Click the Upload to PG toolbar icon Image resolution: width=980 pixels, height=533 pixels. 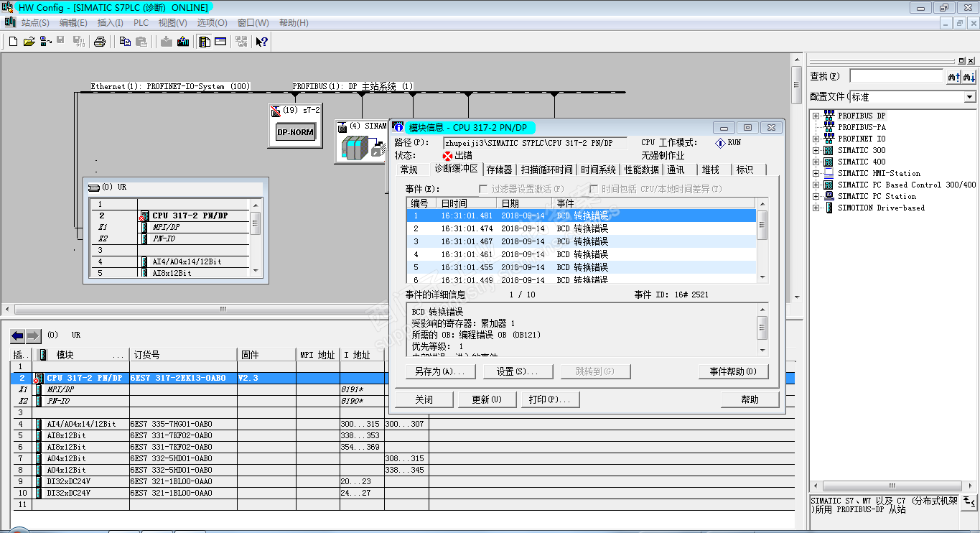pos(182,42)
